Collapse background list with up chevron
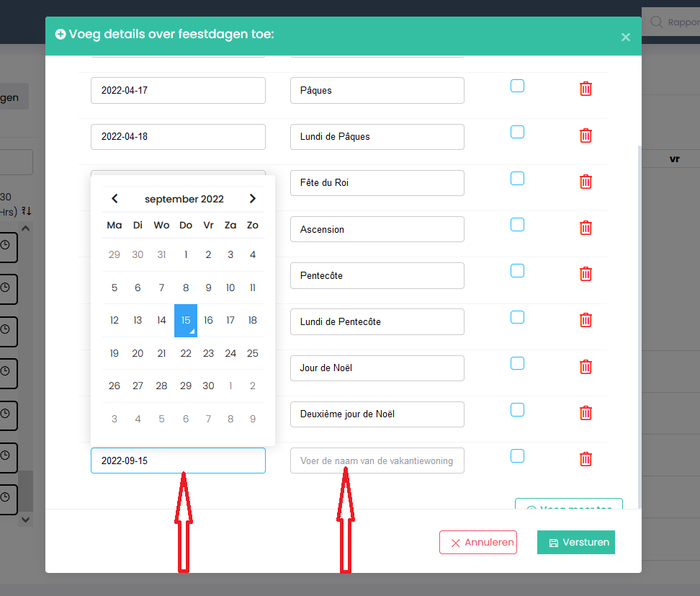 [25, 228]
